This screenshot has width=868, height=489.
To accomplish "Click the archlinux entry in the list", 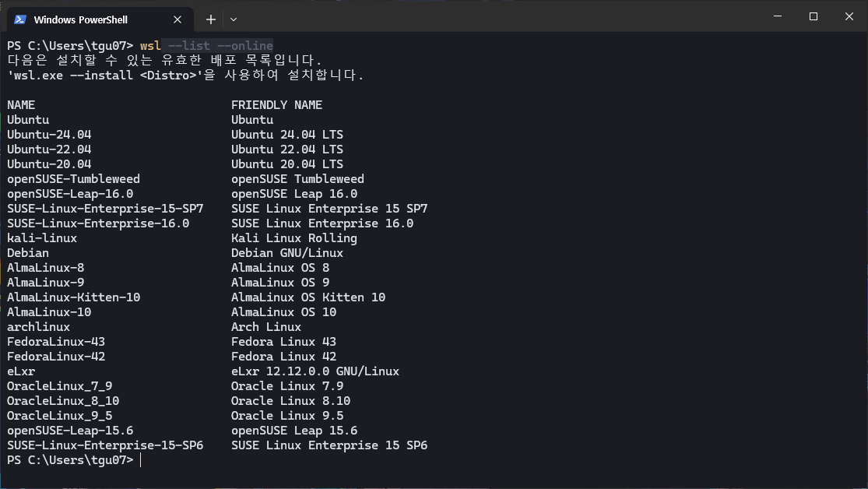I will [38, 327].
